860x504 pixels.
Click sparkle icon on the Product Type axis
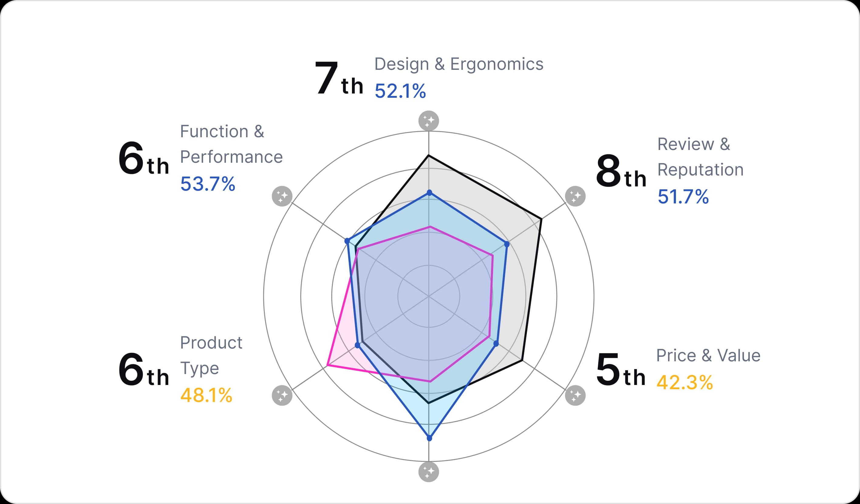click(x=282, y=396)
